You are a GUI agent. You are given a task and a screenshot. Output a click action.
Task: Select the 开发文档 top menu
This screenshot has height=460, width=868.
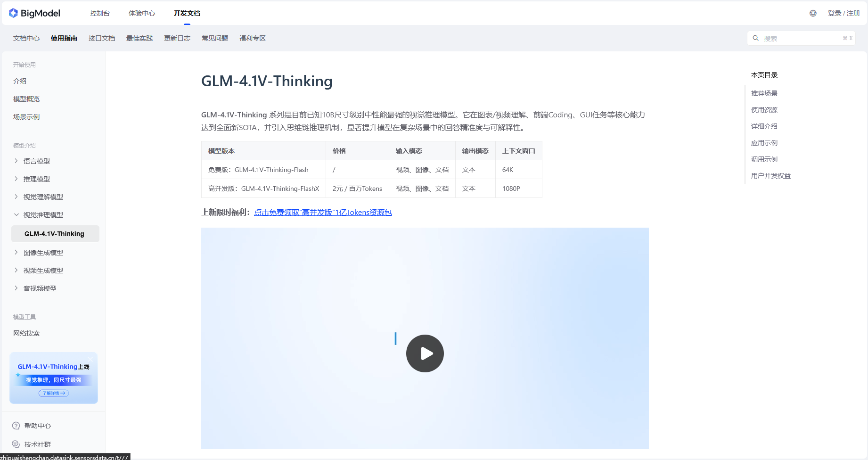(187, 13)
